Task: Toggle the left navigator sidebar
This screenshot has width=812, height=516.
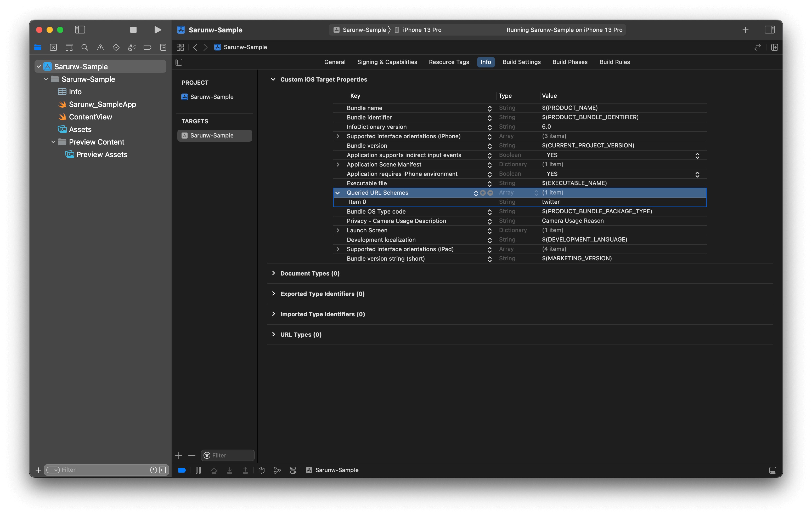Action: (80, 30)
